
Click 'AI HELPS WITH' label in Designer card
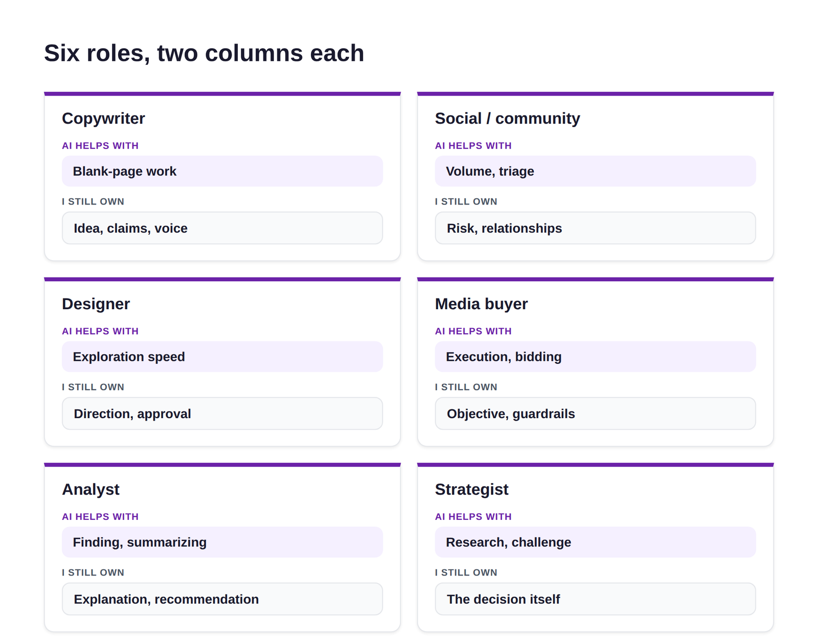(100, 331)
